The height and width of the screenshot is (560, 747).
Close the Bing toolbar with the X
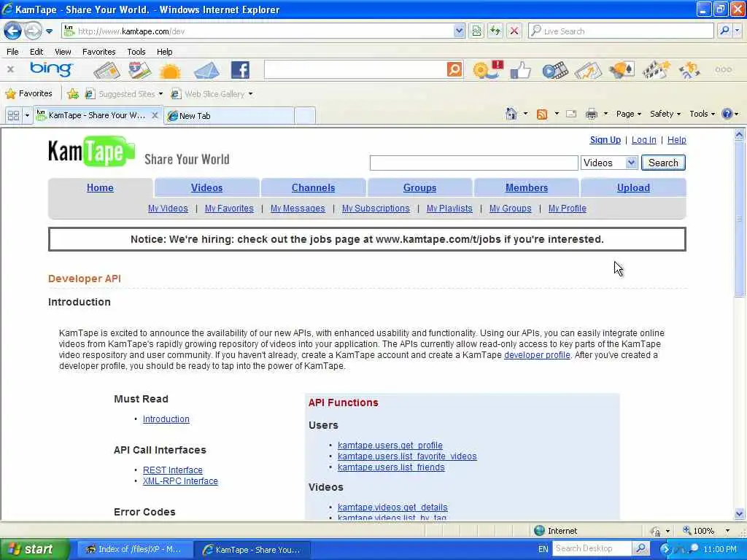[10, 69]
